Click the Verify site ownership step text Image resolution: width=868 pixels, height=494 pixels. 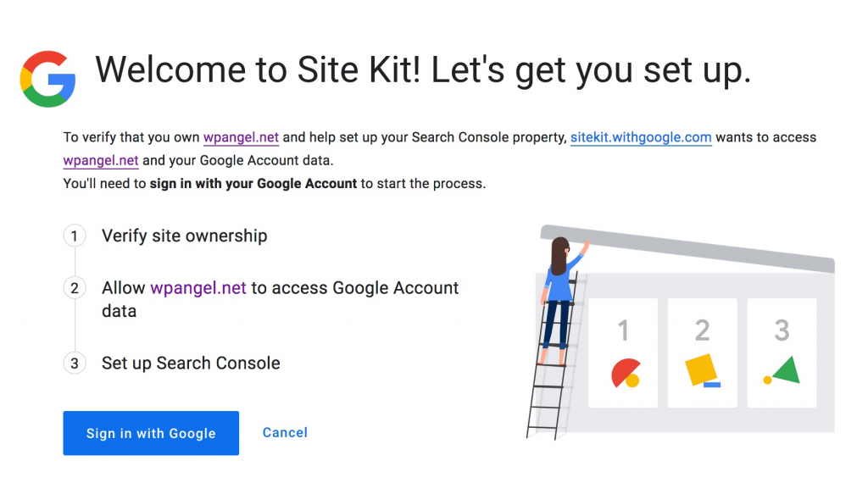pos(184,236)
